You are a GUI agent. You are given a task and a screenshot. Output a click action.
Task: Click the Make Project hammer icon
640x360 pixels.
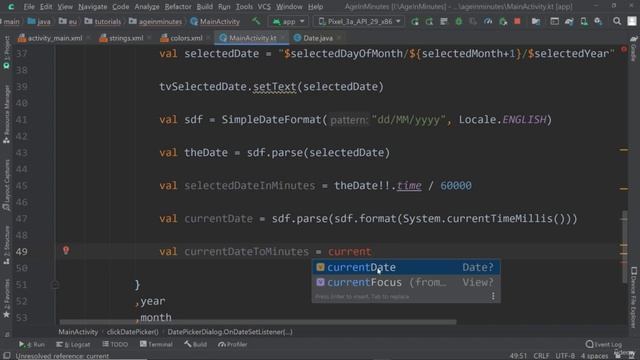[256, 21]
